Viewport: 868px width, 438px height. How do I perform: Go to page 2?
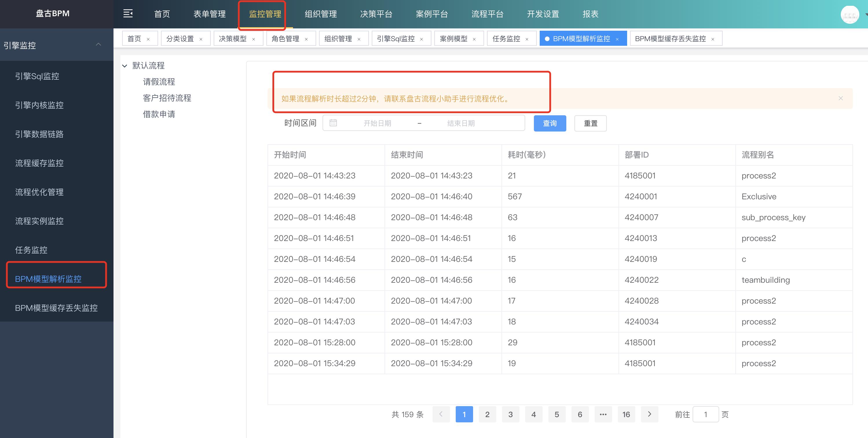487,414
